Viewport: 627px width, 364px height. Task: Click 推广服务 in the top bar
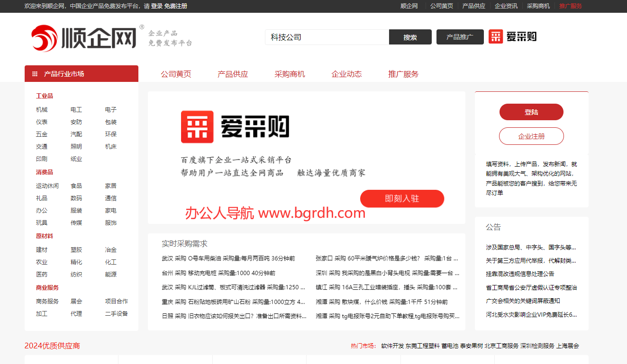570,6
